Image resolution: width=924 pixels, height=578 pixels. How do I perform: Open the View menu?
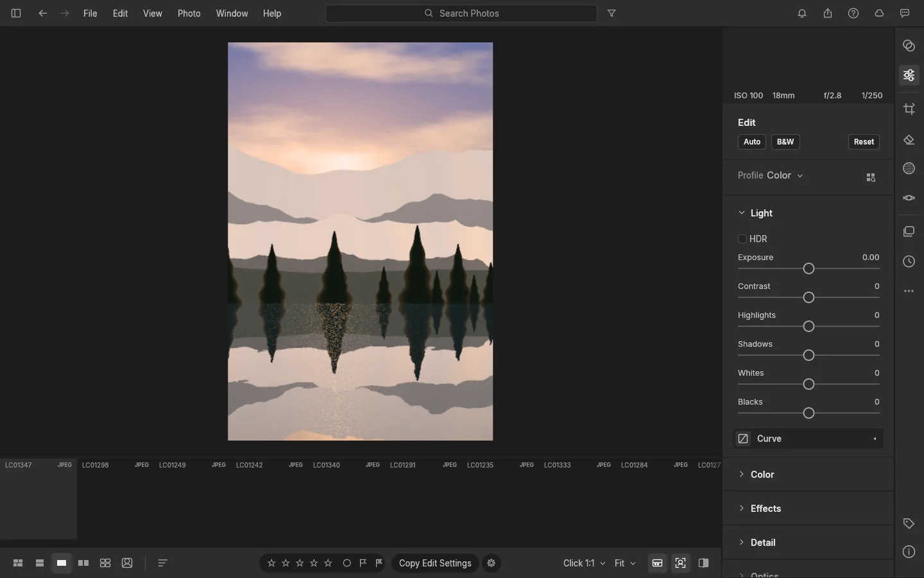[153, 13]
